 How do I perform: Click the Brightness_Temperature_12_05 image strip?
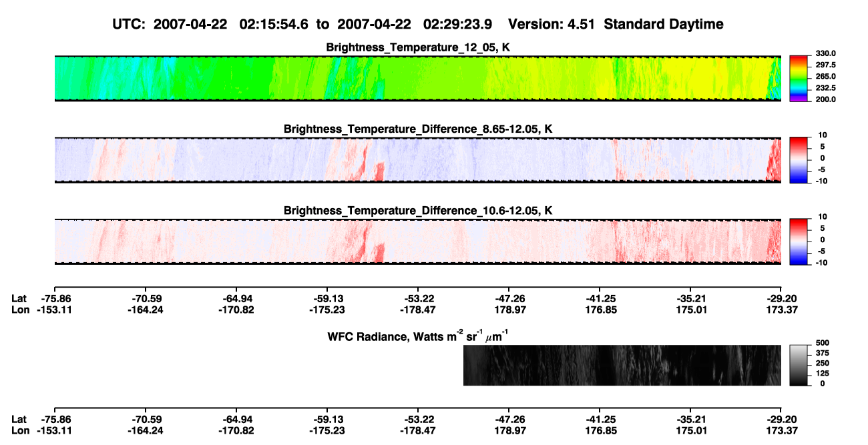tap(417, 79)
